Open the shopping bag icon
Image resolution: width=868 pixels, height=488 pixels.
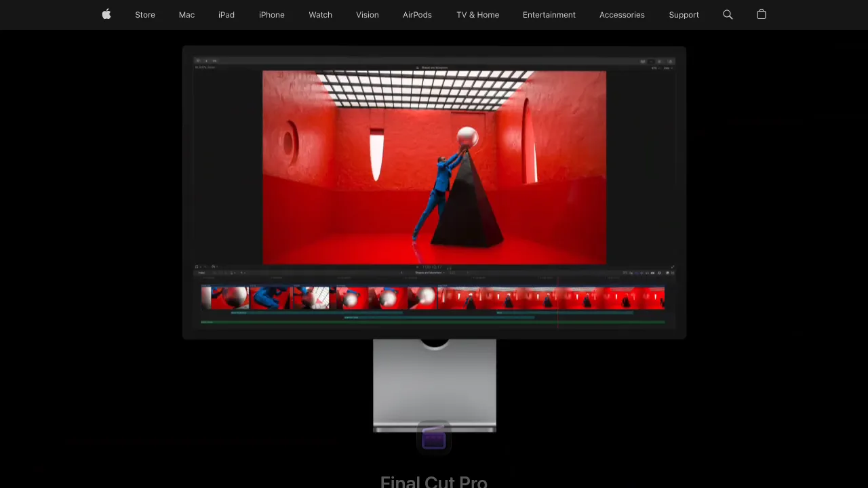[762, 14]
